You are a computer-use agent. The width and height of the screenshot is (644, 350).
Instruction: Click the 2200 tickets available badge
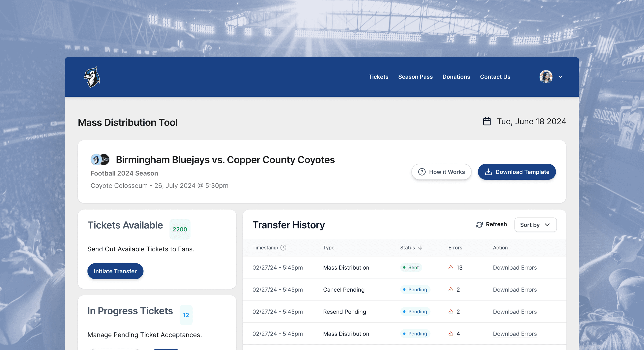tap(180, 229)
